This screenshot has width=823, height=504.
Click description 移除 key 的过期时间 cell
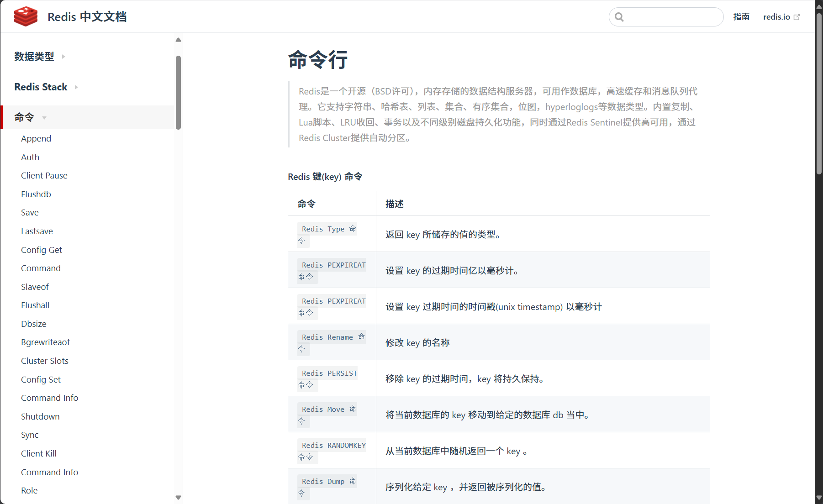click(x=543, y=378)
